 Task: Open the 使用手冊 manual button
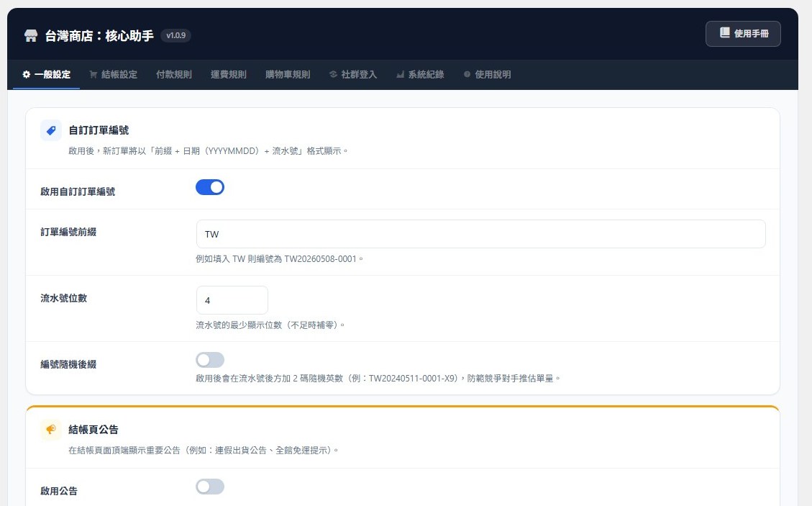[743, 34]
